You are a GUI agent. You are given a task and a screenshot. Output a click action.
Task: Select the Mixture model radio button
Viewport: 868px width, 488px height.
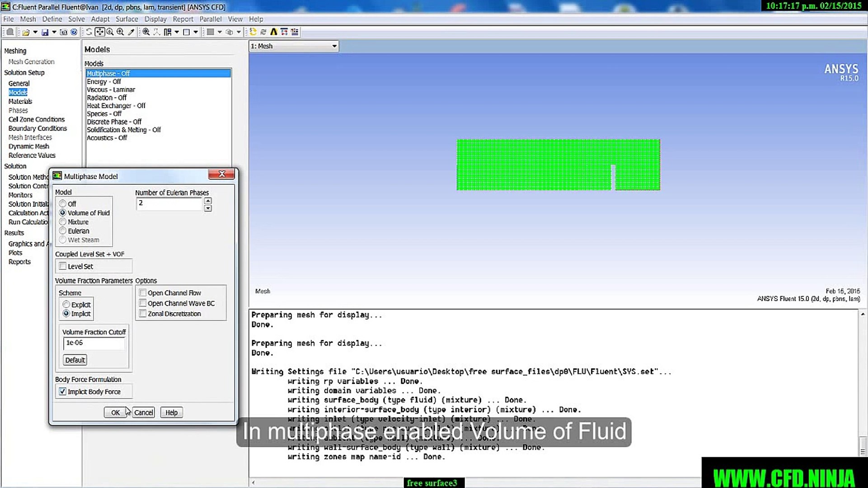(63, 222)
